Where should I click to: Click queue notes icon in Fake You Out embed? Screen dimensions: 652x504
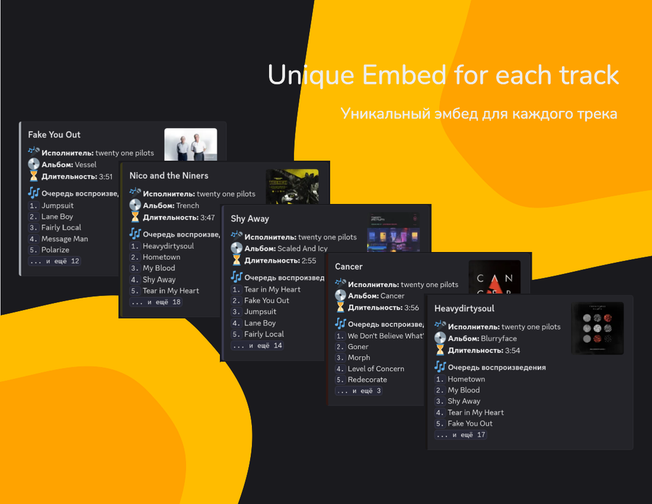pos(34,193)
